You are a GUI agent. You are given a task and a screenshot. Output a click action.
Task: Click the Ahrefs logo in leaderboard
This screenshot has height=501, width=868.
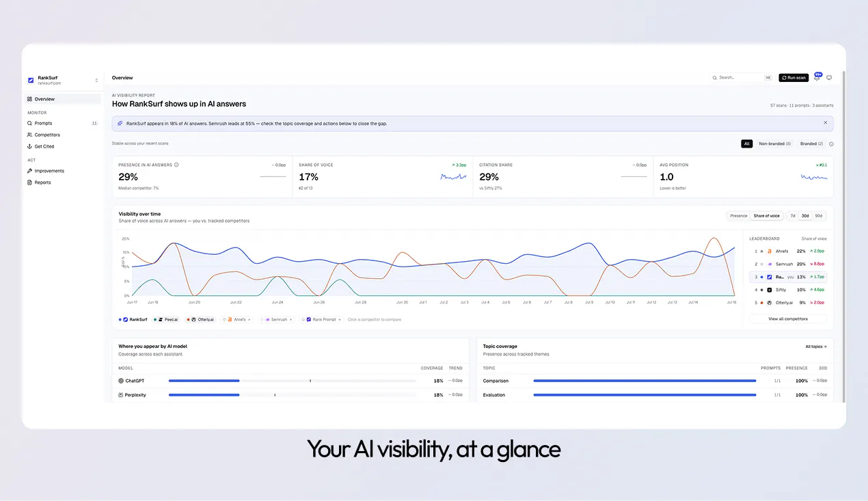coord(770,252)
